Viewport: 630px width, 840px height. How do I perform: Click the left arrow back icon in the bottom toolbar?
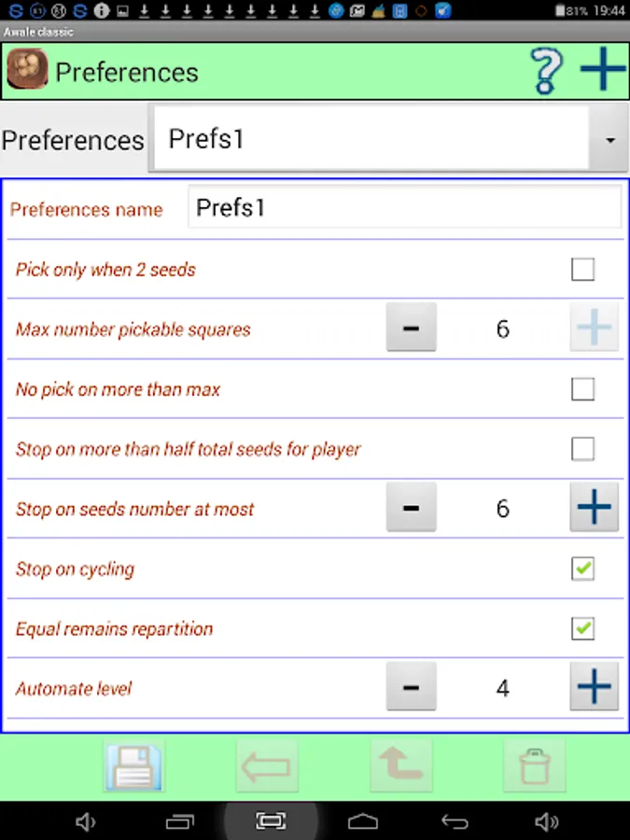pyautogui.click(x=268, y=767)
